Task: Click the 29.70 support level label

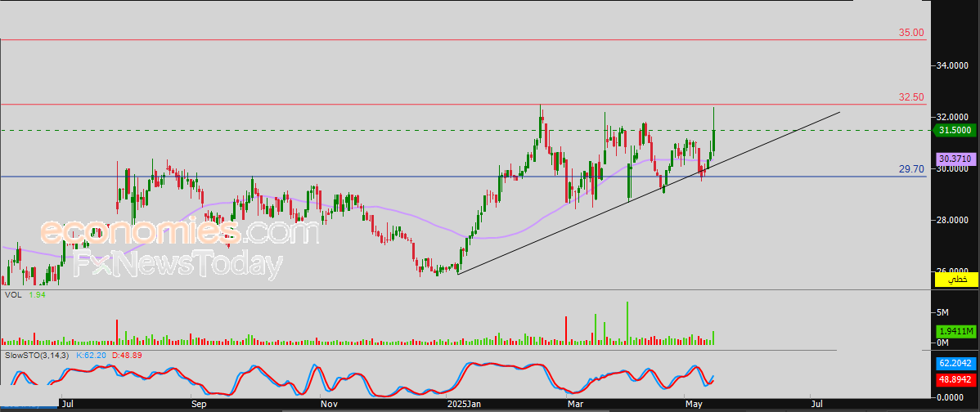Action: point(911,169)
